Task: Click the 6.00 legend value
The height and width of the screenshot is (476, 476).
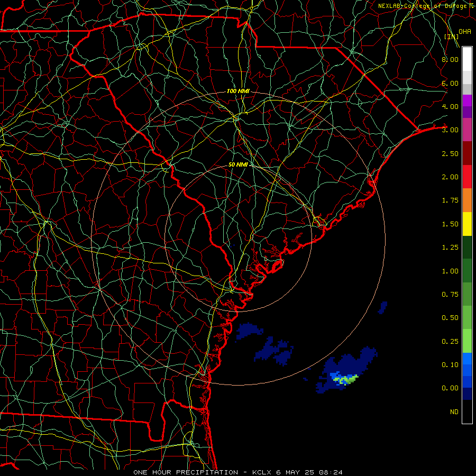Action: pos(450,83)
